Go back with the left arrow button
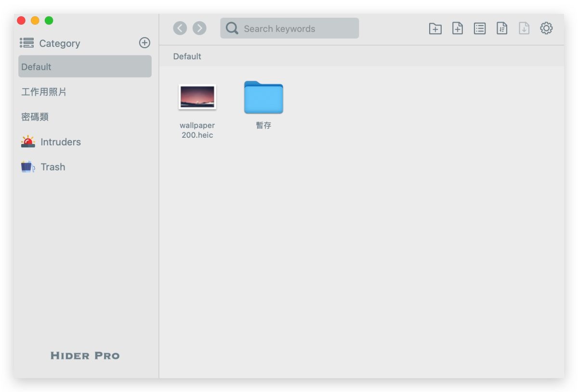This screenshot has height=392, width=578. 180,28
